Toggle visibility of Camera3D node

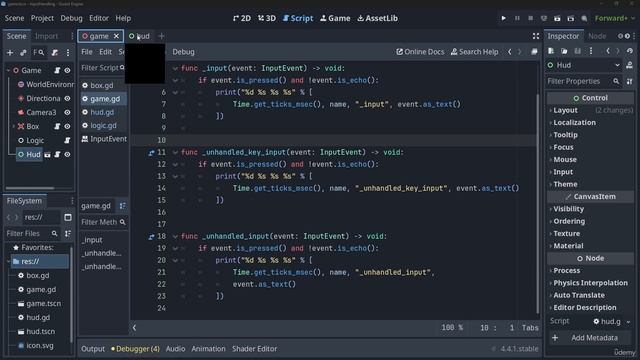[67, 112]
